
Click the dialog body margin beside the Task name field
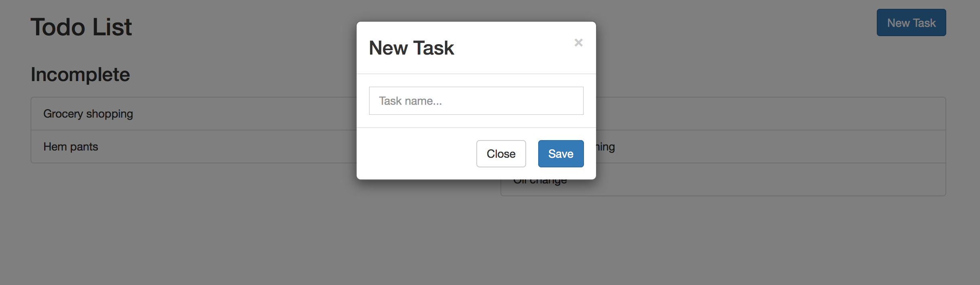363,101
